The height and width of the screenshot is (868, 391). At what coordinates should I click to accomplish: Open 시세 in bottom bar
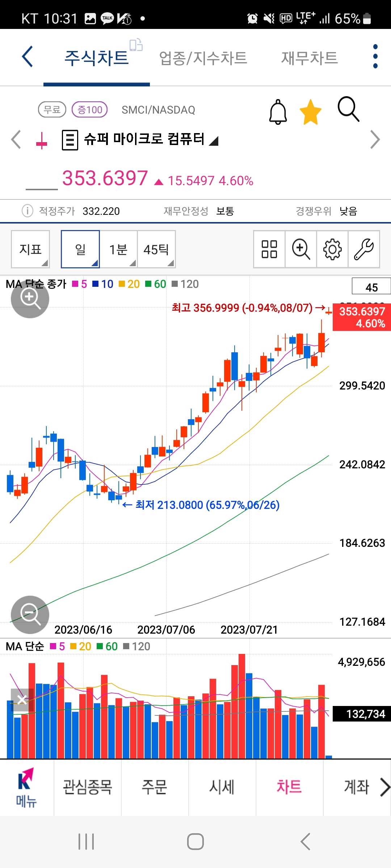point(222,787)
